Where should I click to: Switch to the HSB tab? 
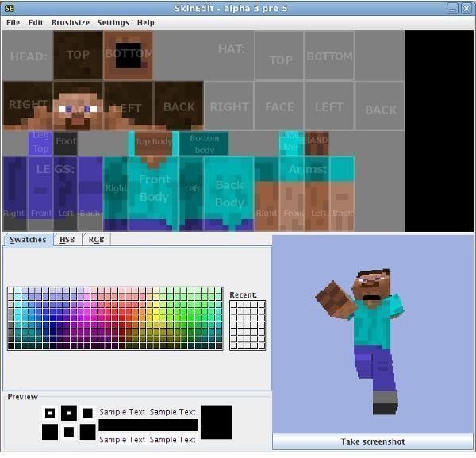pyautogui.click(x=67, y=240)
